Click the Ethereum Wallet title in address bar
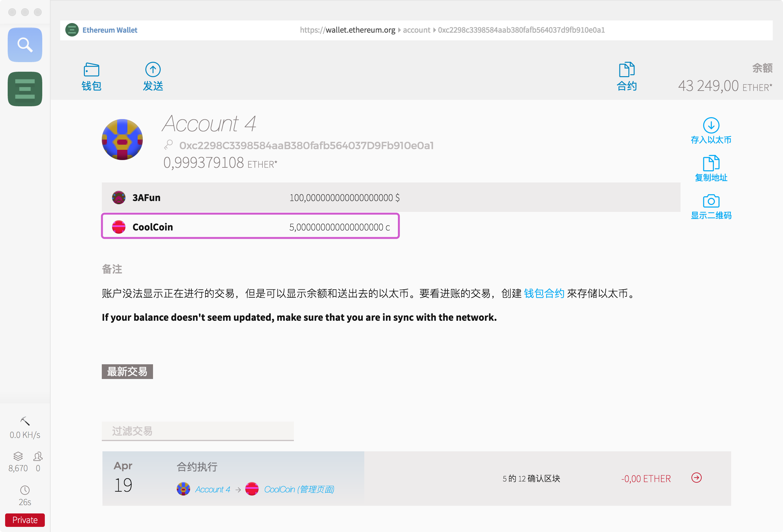The height and width of the screenshot is (532, 783). 110,30
